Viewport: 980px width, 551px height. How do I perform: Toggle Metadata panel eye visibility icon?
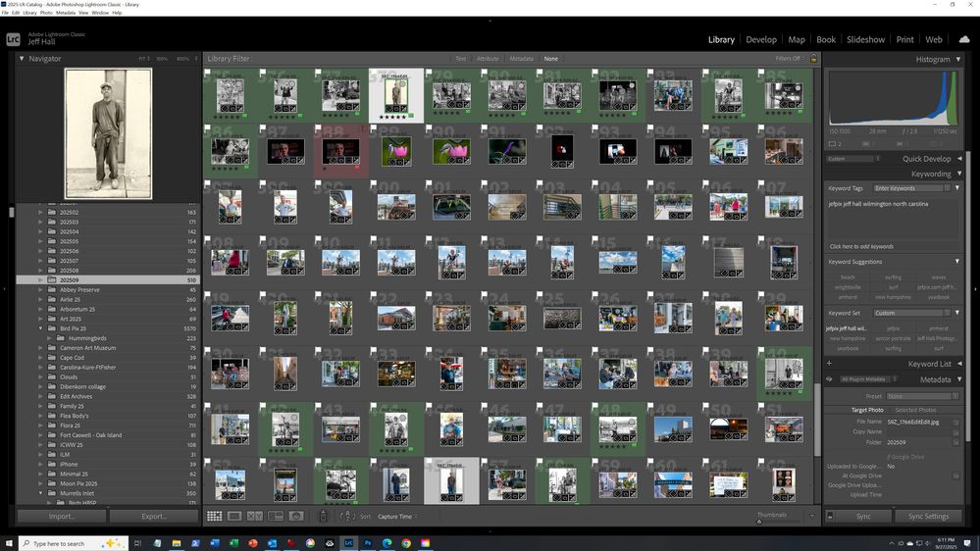click(x=829, y=379)
